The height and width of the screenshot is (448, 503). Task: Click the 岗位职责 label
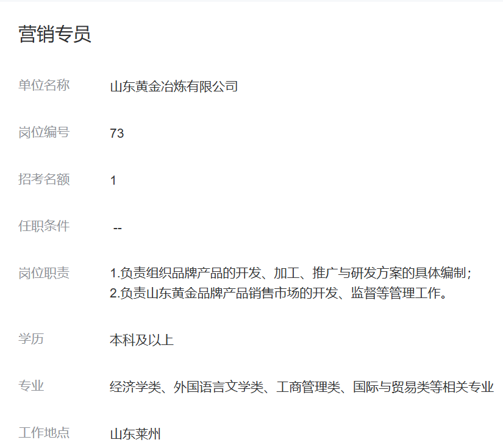(x=44, y=273)
